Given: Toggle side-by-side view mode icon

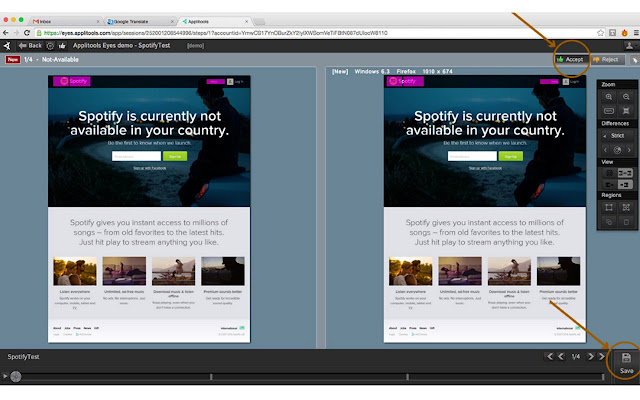Looking at the screenshot, I should tap(625, 173).
